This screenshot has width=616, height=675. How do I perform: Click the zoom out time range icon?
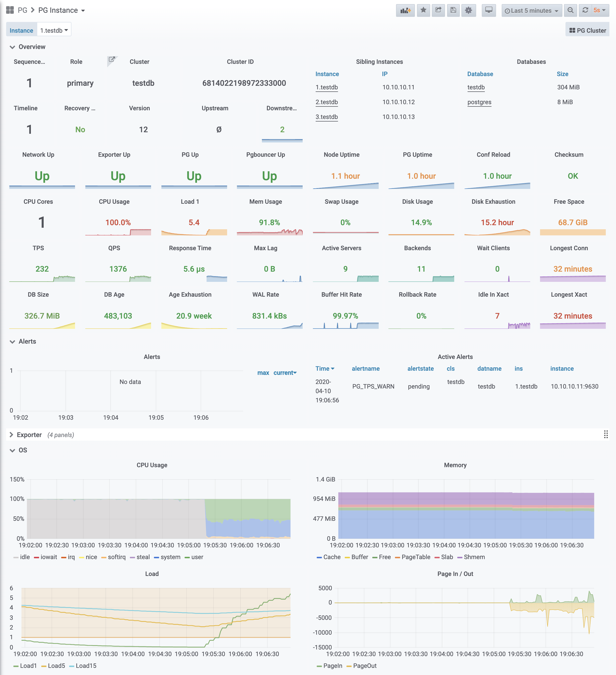[x=571, y=10]
